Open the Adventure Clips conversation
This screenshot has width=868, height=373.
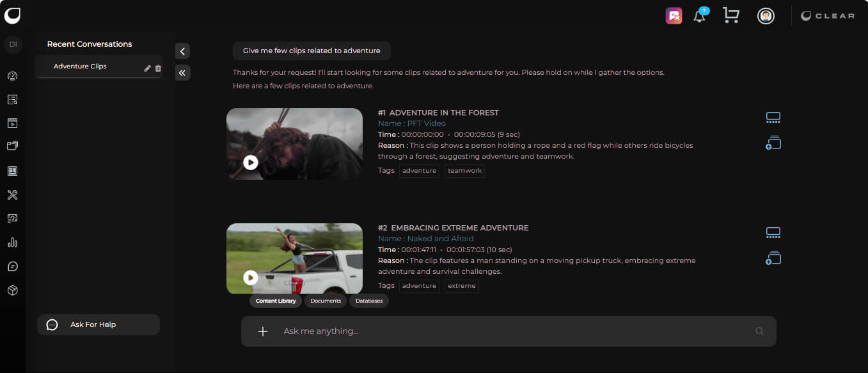coord(80,67)
